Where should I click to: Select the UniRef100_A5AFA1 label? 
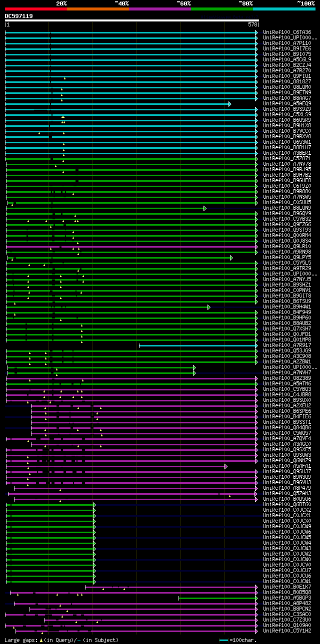[x=287, y=466]
